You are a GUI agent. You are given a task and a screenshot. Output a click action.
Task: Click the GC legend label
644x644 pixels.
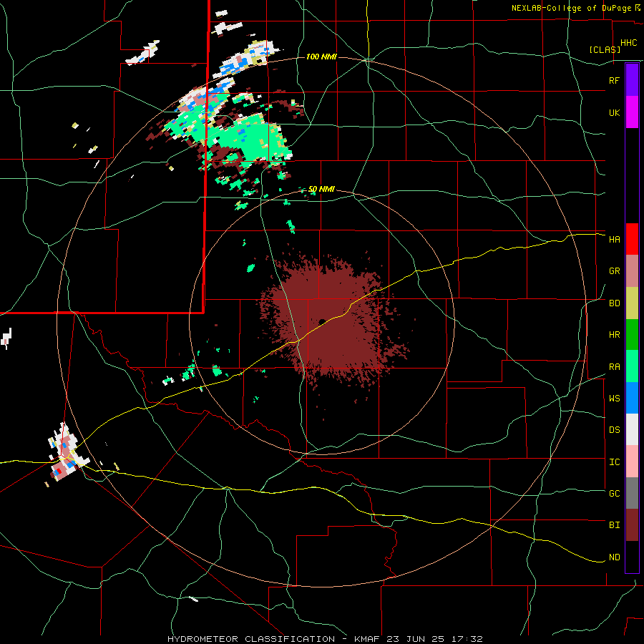click(614, 494)
